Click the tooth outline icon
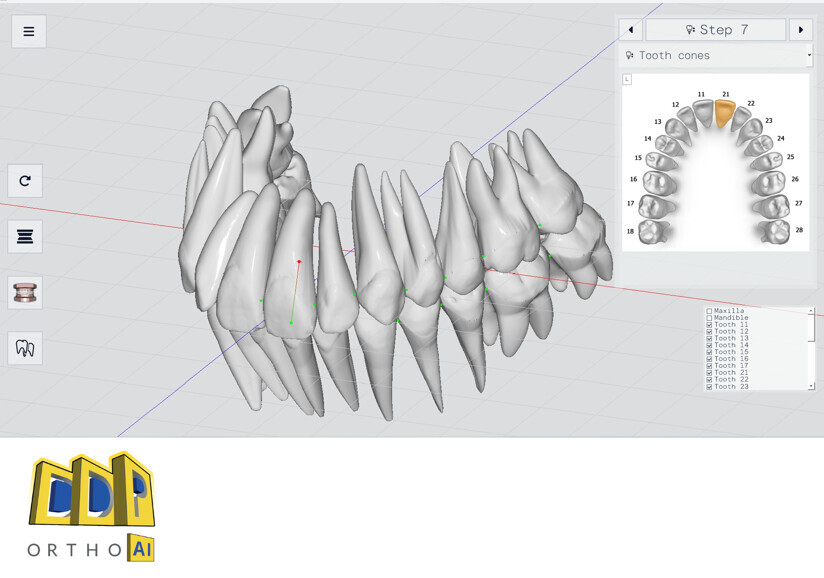Screen dimensions: 824x578 point(25,349)
